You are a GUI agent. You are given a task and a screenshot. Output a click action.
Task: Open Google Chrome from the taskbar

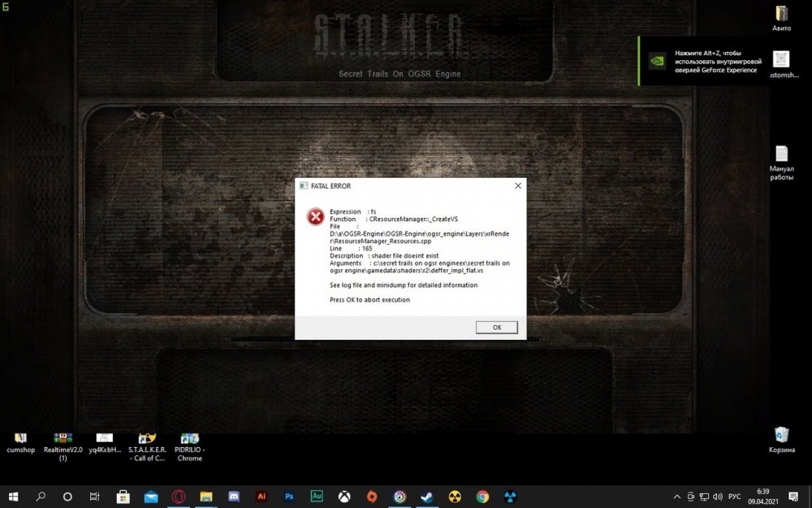pyautogui.click(x=482, y=497)
